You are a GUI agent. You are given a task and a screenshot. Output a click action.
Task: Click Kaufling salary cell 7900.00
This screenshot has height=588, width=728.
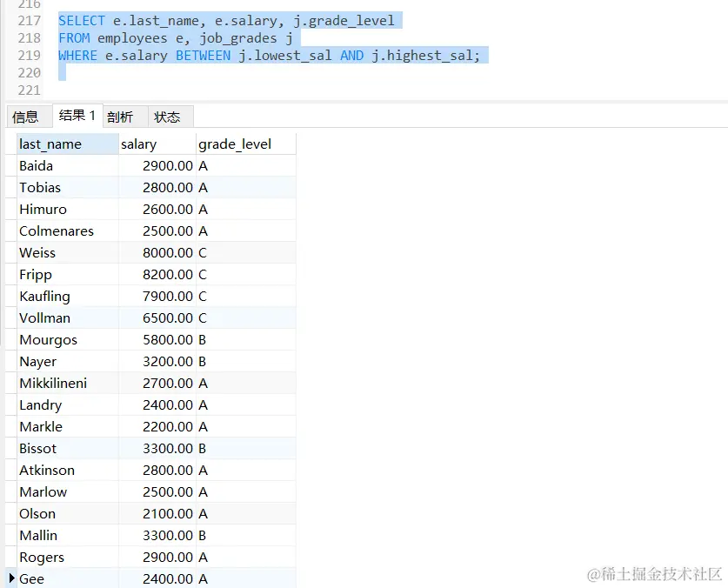pyautogui.click(x=157, y=297)
